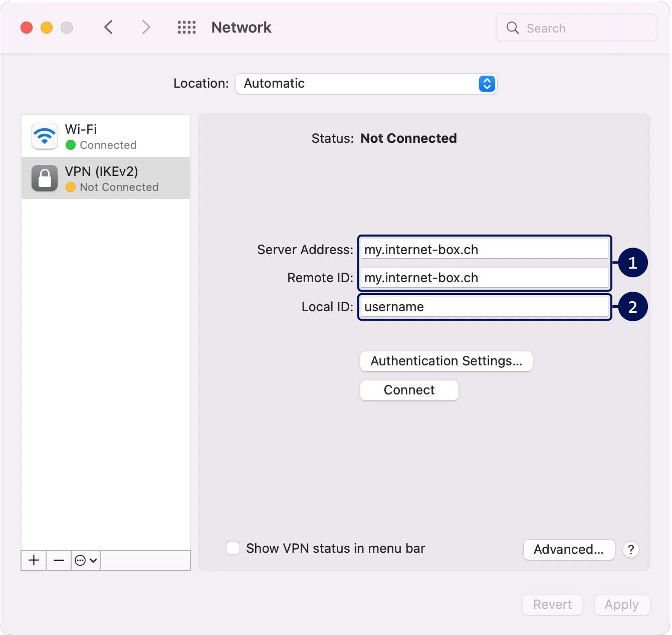The height and width of the screenshot is (635, 672).
Task: Select the Wi-Fi service icon
Action: coord(45,136)
